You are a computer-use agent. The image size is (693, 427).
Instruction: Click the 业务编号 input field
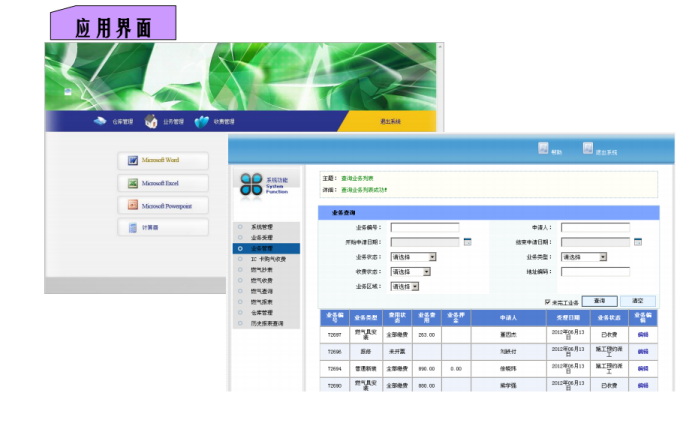coord(424,227)
